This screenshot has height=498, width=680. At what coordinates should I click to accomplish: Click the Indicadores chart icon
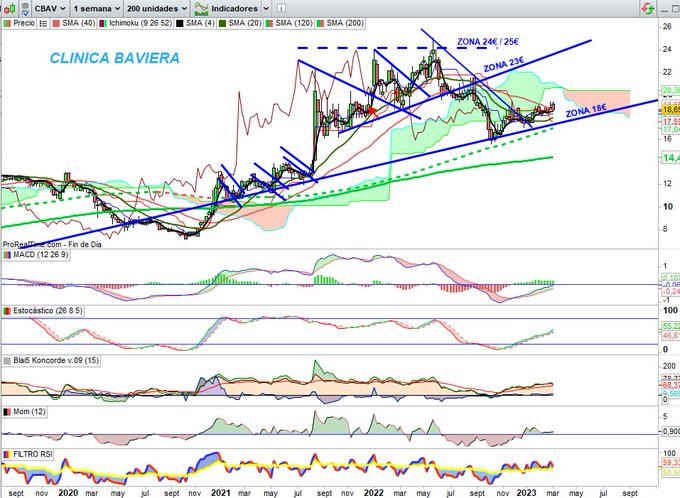coord(201,8)
